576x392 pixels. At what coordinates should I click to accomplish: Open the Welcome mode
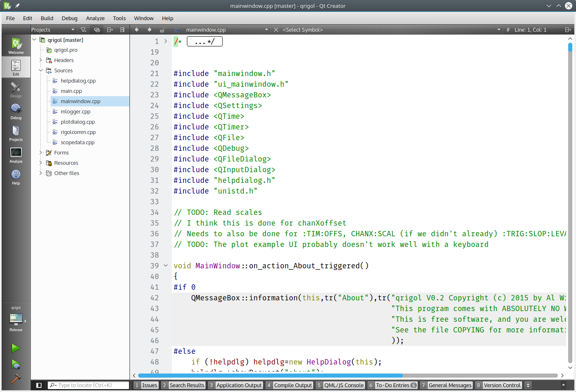[16, 46]
